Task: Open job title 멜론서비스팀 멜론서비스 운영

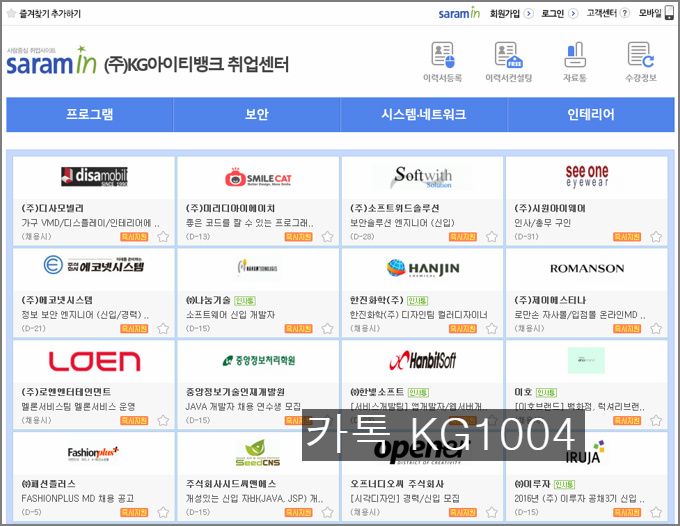Action: (78, 407)
